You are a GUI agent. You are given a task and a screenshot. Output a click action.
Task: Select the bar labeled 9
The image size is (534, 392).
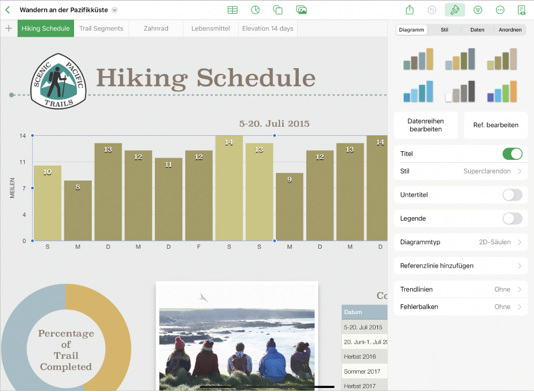tap(290, 207)
